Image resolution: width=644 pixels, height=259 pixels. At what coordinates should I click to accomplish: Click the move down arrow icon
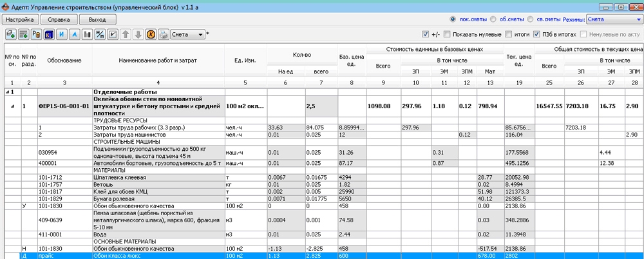(138, 34)
